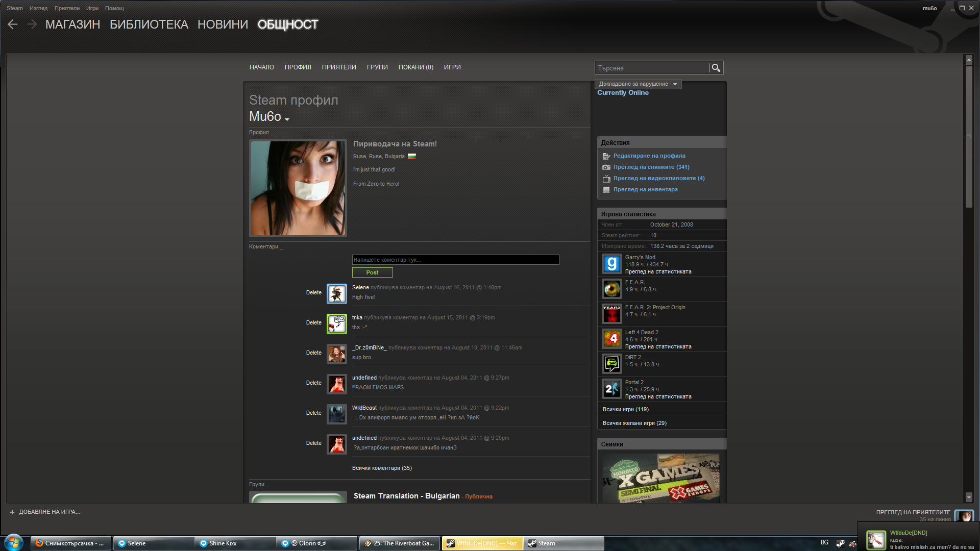Viewport: 980px width, 551px height.
Task: Open F.E.A.R. 2 Project Origin icon
Action: pyautogui.click(x=611, y=314)
